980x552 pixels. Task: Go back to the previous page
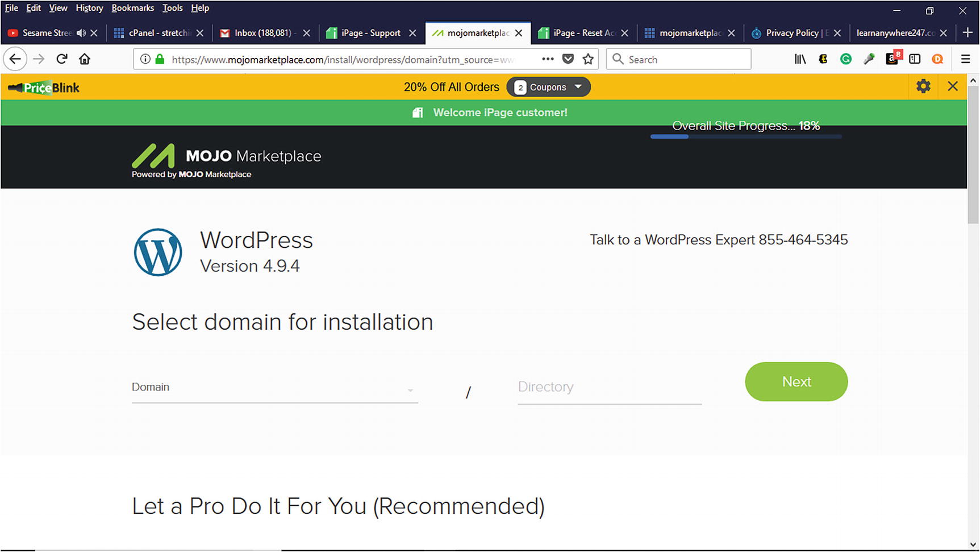pos(15,59)
